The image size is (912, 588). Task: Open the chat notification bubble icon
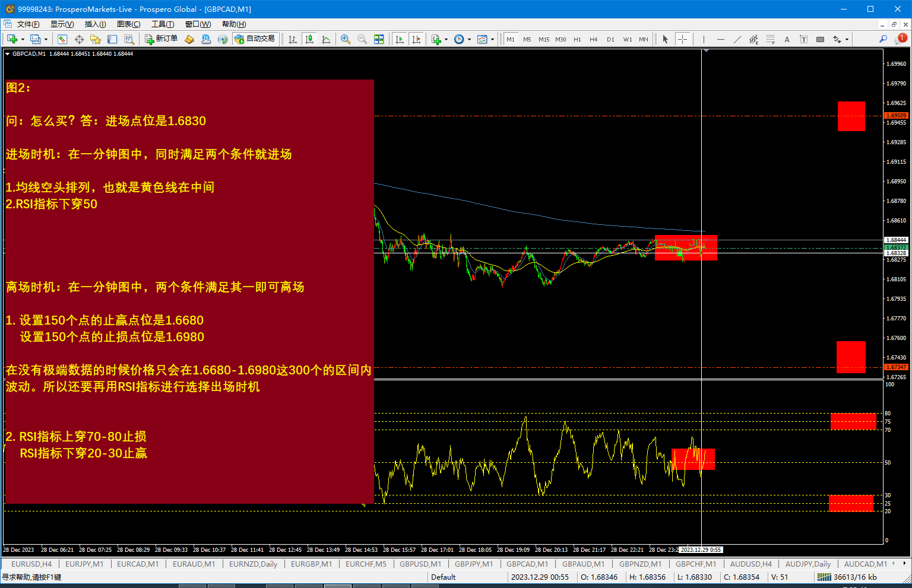pyautogui.click(x=901, y=39)
